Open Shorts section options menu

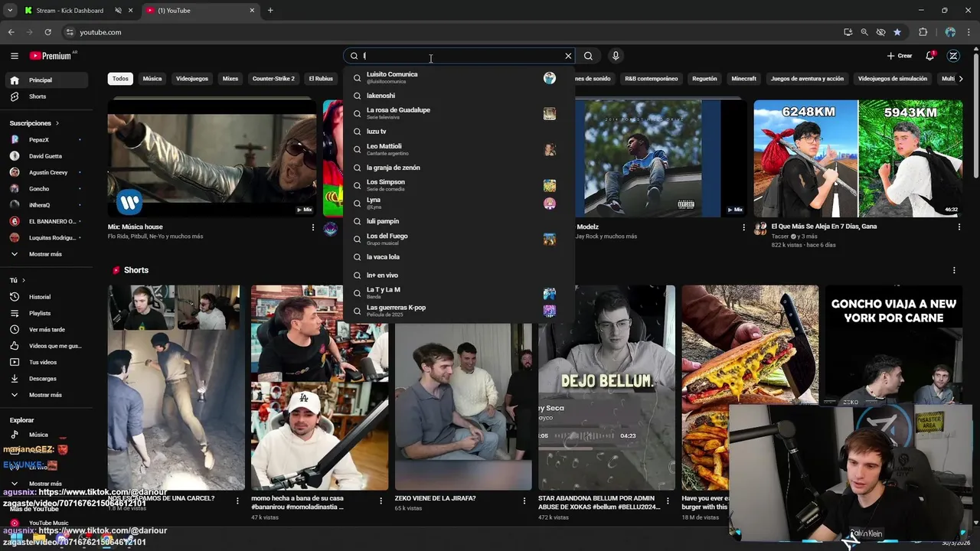pyautogui.click(x=954, y=270)
